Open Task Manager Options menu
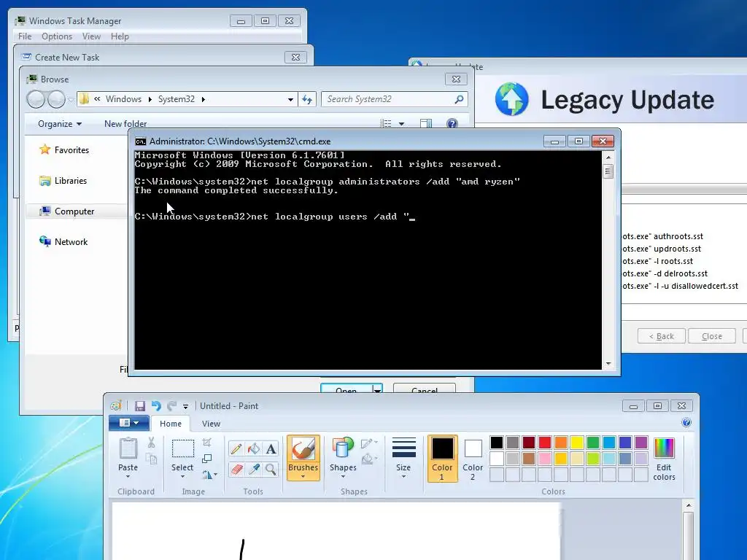Screen dimensions: 747x560 (57, 36)
